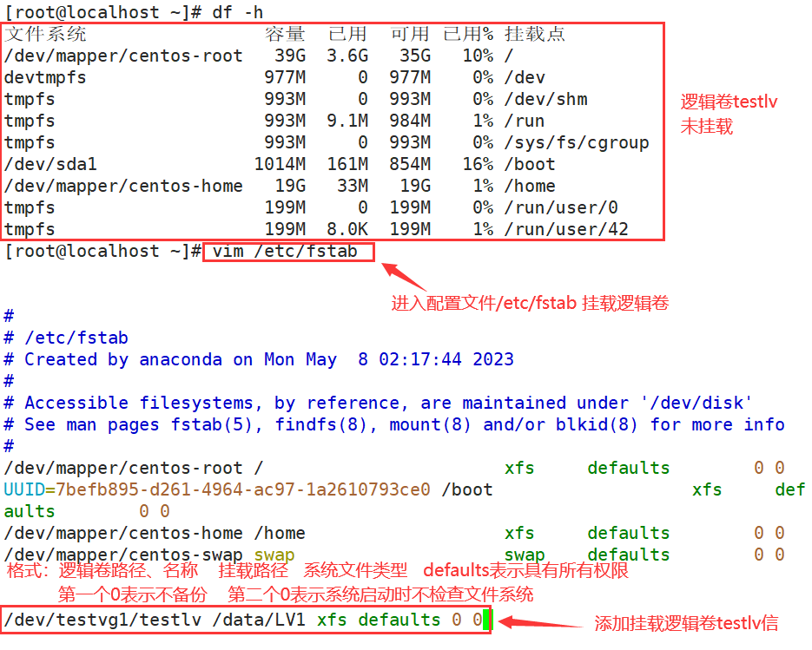This screenshot has height=650, width=812.
Task: Click '/data/LV1' mount path
Action: (x=259, y=620)
